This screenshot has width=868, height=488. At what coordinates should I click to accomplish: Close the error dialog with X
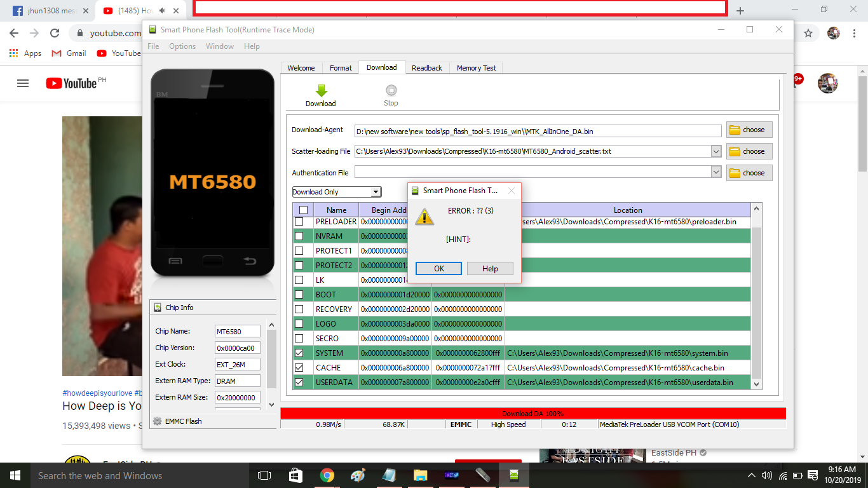click(512, 191)
